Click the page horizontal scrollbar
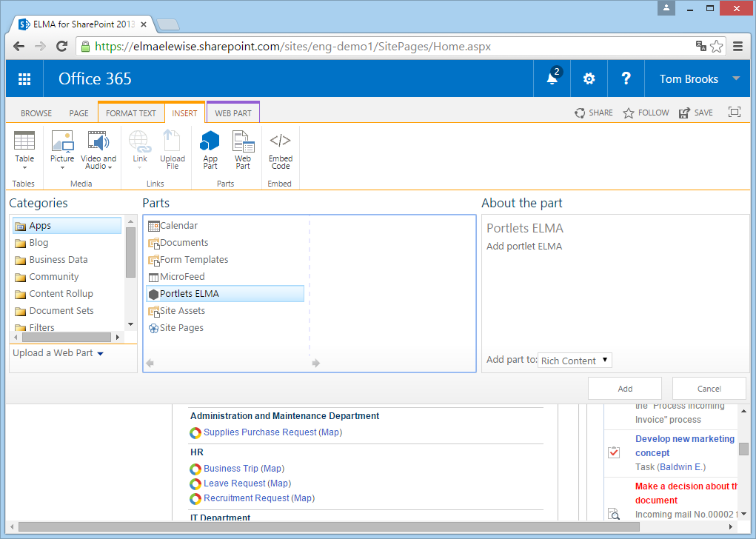This screenshot has width=756, height=539. [x=329, y=527]
